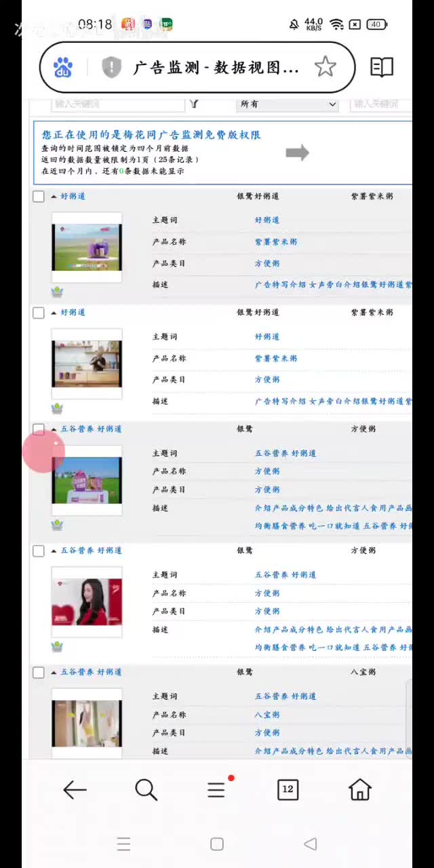Focus the left 输入关键词 keyword field

(x=118, y=104)
